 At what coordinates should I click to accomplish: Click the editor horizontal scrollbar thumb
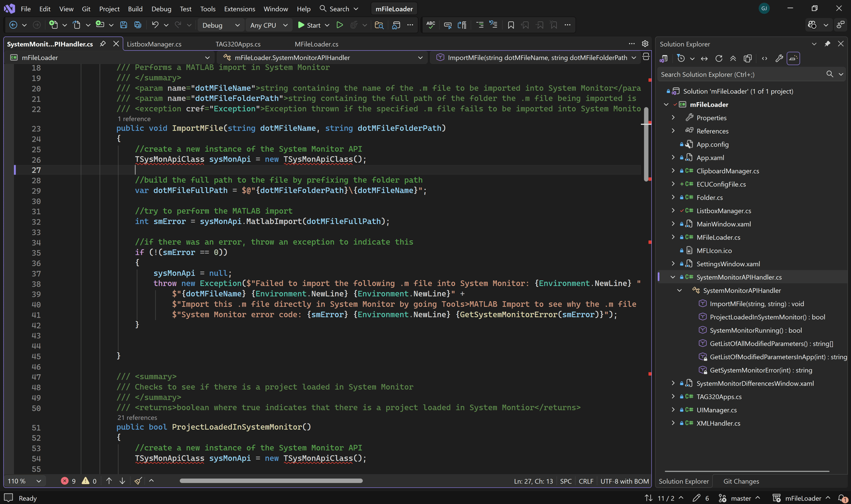tap(271, 481)
